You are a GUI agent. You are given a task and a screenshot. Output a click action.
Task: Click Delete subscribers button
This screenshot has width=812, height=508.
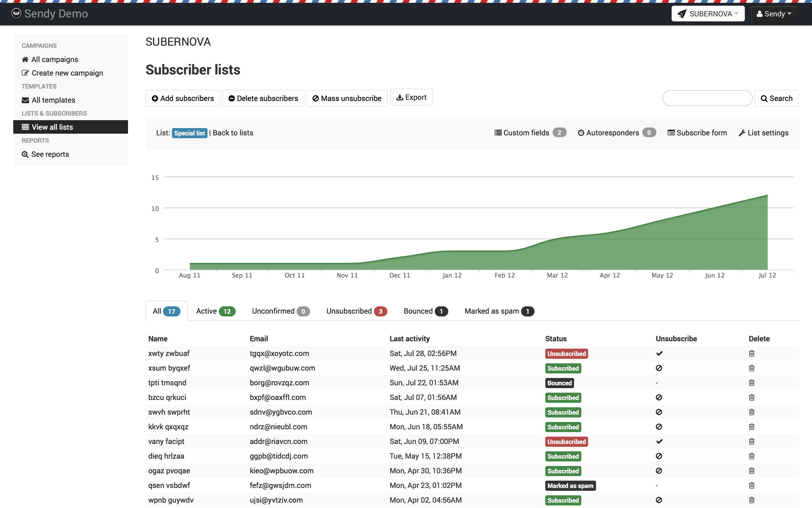(263, 98)
